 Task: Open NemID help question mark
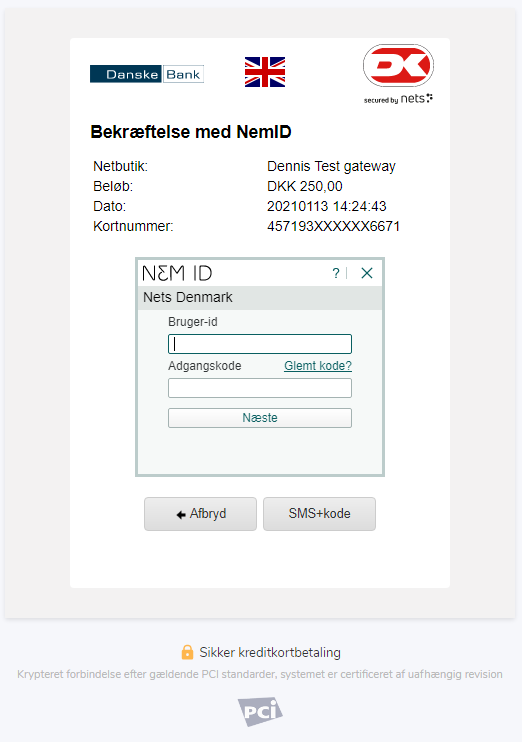click(336, 273)
